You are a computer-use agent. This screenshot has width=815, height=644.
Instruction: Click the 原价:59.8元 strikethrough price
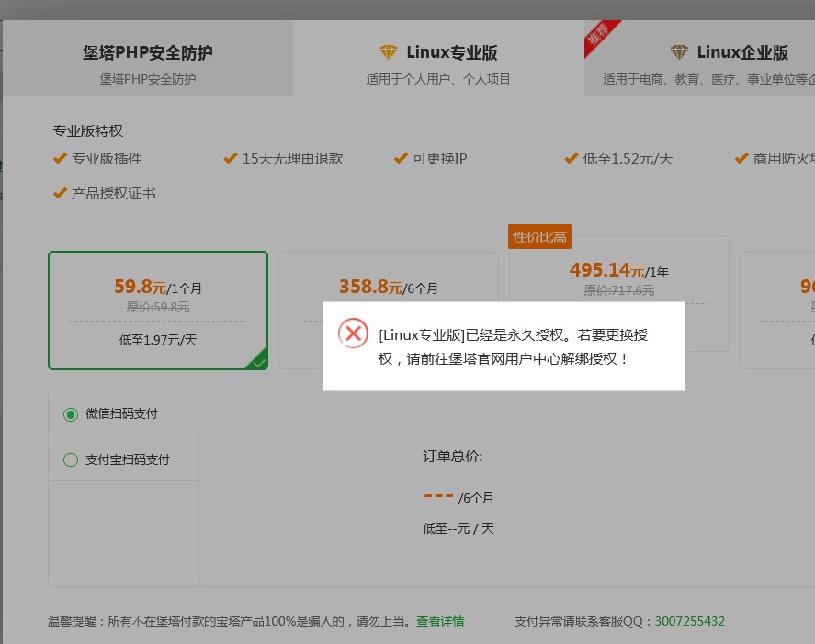coord(158,307)
